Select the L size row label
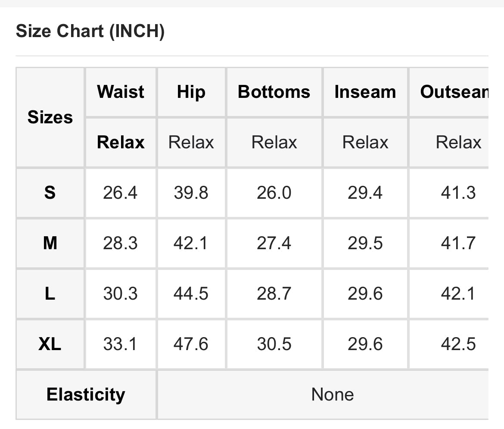This screenshot has height=429, width=504. click(x=50, y=294)
